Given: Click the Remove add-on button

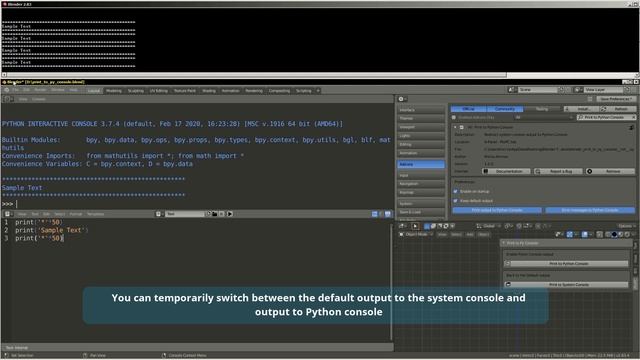Looking at the screenshot, I should pyautogui.click(x=611, y=171).
